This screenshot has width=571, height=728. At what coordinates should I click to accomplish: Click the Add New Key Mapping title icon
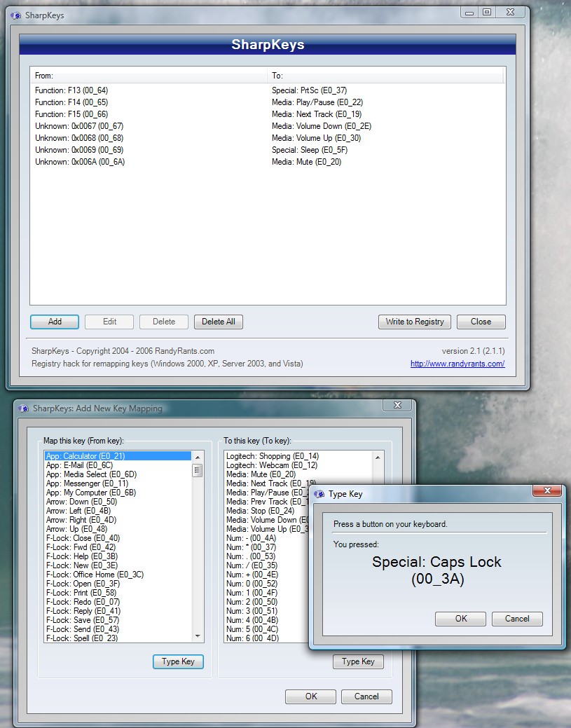24,408
